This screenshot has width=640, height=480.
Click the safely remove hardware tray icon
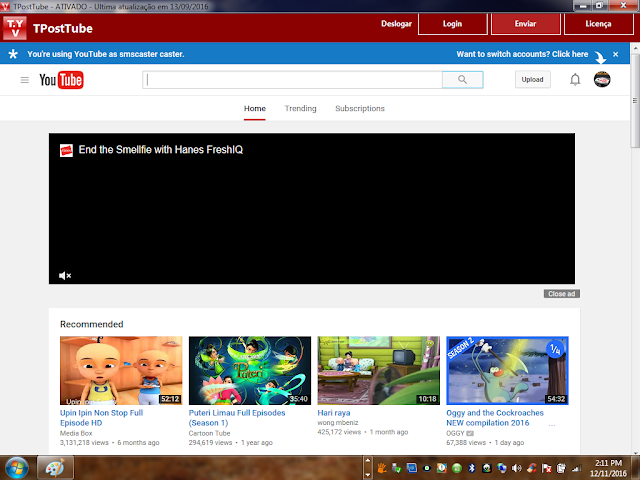pos(396,468)
